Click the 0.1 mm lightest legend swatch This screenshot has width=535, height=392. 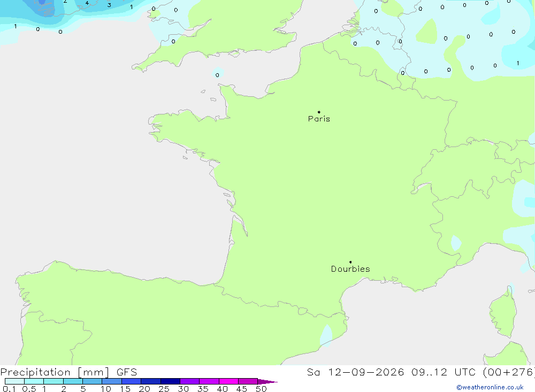pyautogui.click(x=14, y=381)
